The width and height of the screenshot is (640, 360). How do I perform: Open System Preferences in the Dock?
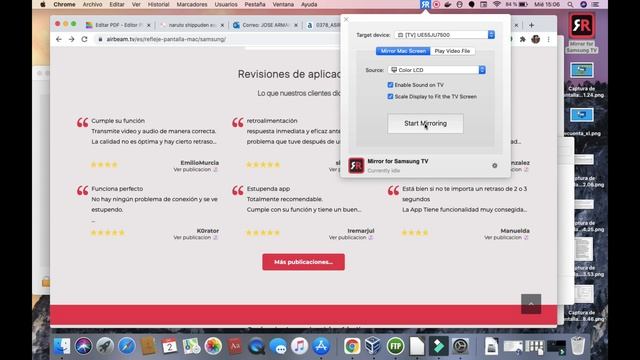460,346
